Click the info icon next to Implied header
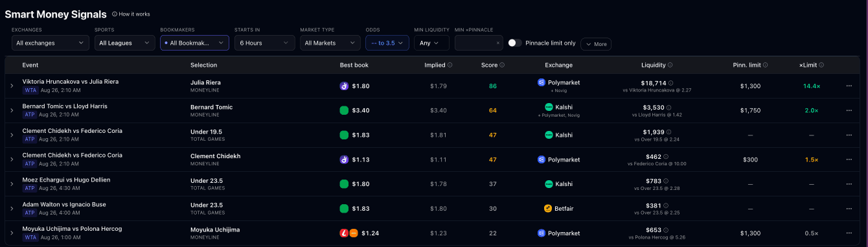Viewport: 868px width, 247px height. coord(450,65)
